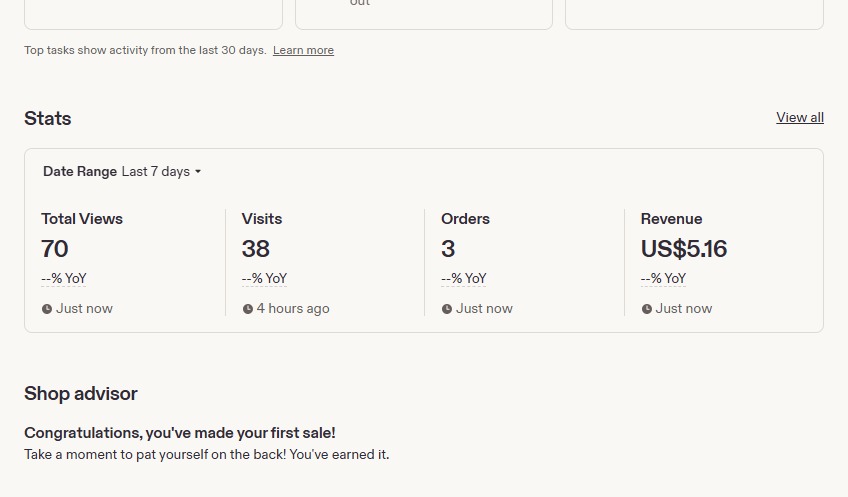Click Just now timestamp under Orders
Screen dimensions: 848x497
484,308
